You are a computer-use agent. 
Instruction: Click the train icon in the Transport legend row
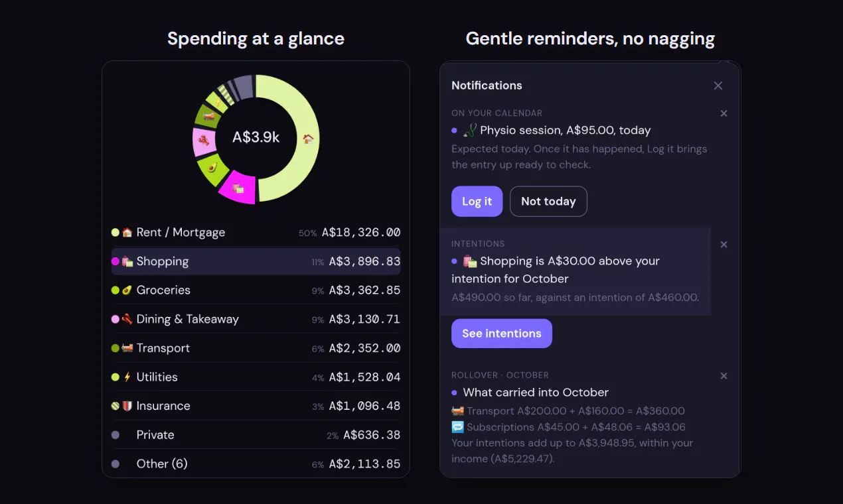tap(127, 348)
